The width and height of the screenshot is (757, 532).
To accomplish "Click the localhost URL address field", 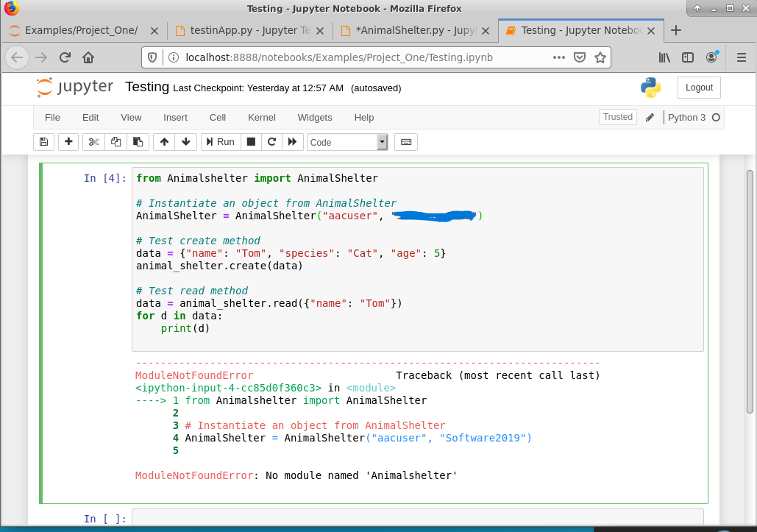I will [x=339, y=57].
